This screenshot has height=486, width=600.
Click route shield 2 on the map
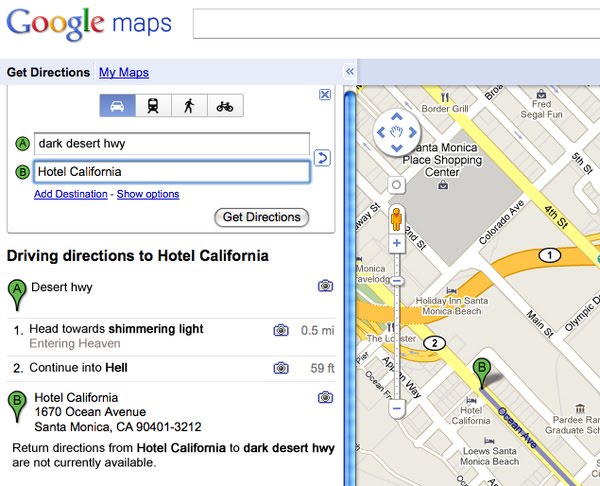click(434, 343)
